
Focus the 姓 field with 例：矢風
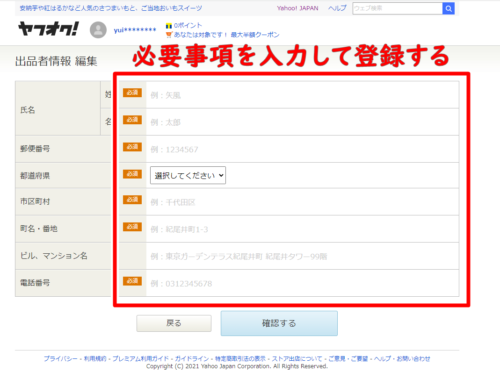(x=302, y=95)
